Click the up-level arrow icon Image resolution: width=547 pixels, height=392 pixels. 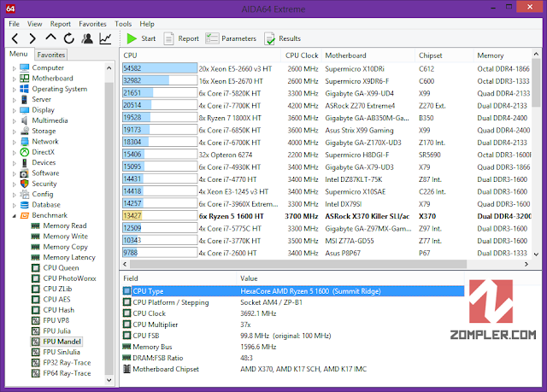point(50,38)
